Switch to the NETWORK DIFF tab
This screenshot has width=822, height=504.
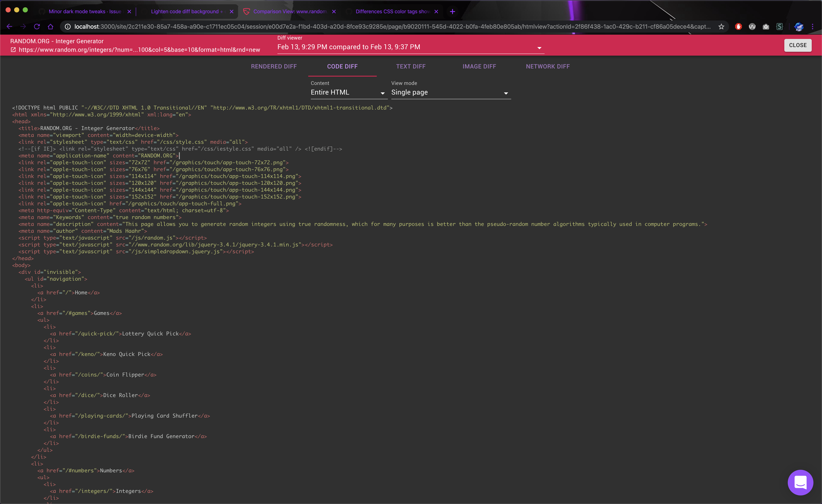click(547, 66)
